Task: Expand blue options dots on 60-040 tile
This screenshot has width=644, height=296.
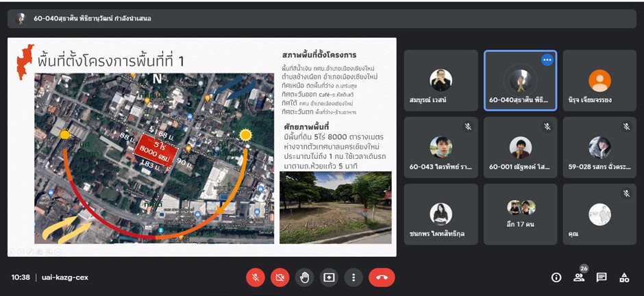Action: 547,60
